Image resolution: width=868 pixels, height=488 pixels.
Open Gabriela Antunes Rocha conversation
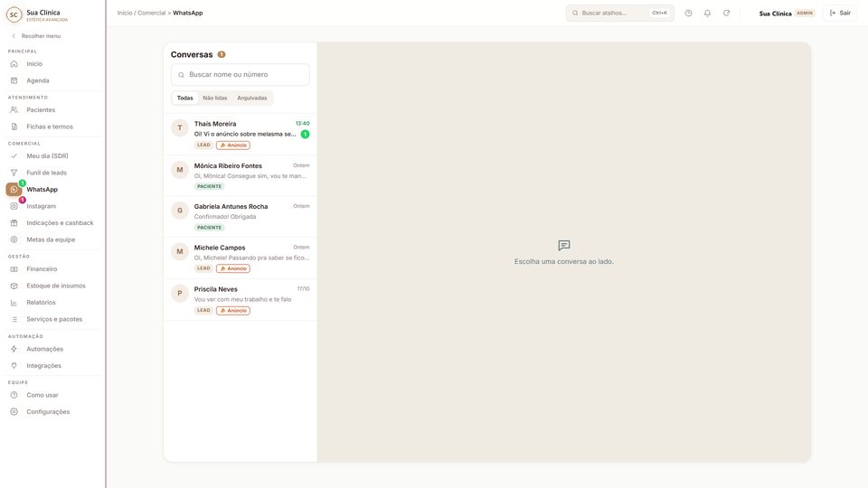[241, 216]
